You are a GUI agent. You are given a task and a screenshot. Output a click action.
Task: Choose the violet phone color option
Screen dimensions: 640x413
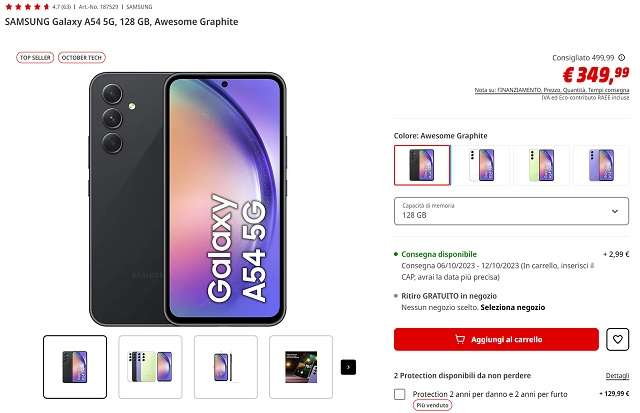[601, 165]
